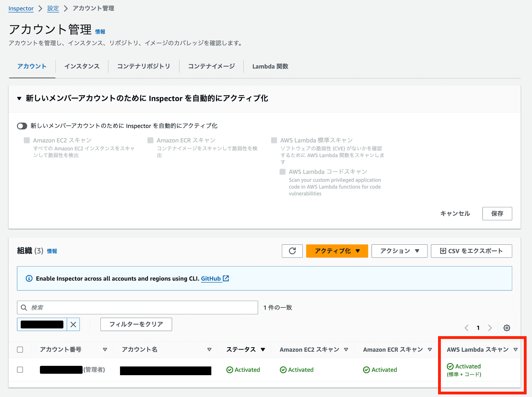Go to the previous page chevron

[x=467, y=328]
